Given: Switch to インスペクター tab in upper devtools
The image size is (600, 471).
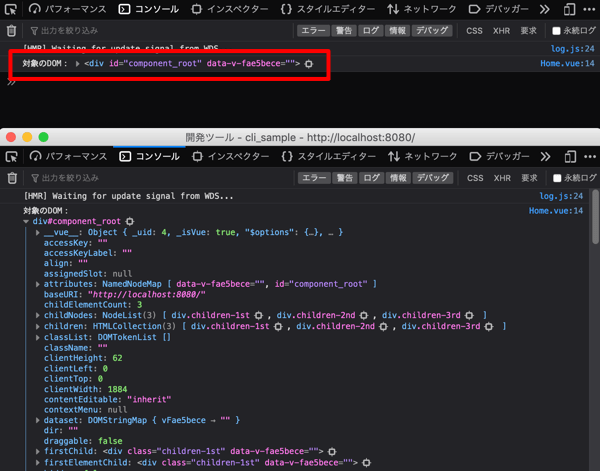Looking at the screenshot, I should [x=230, y=9].
